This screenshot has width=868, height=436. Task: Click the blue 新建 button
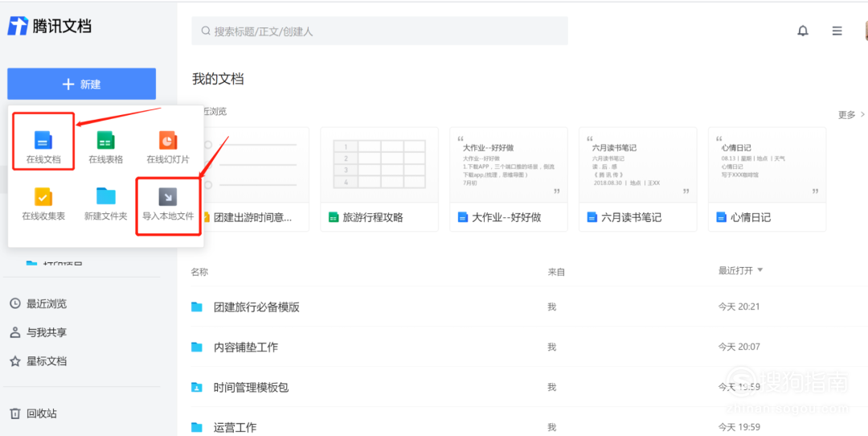point(81,84)
